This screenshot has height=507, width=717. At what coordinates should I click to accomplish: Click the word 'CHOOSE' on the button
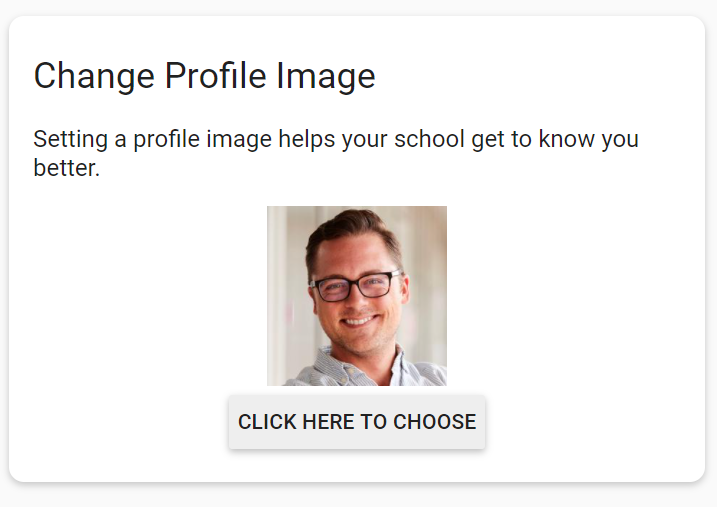pyautogui.click(x=434, y=422)
